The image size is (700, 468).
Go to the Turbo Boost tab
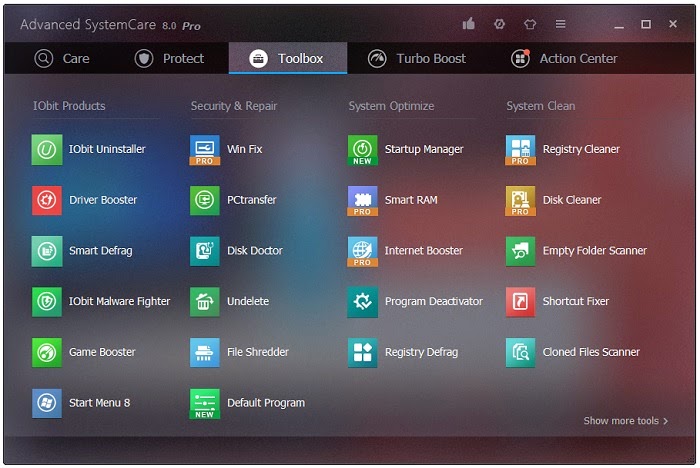click(417, 58)
